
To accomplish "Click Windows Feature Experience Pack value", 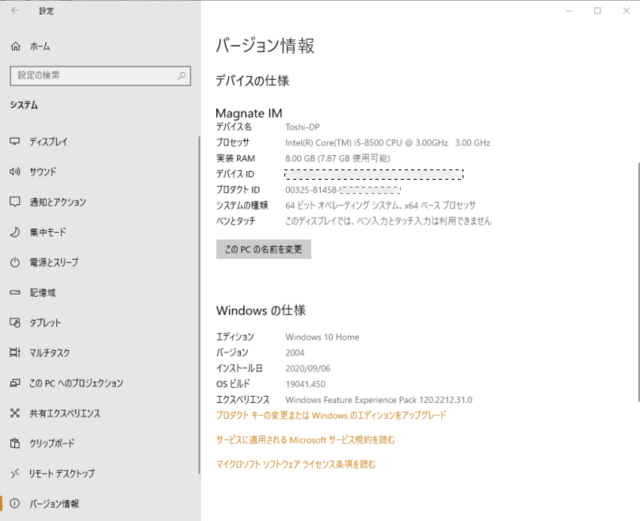I will [x=379, y=400].
